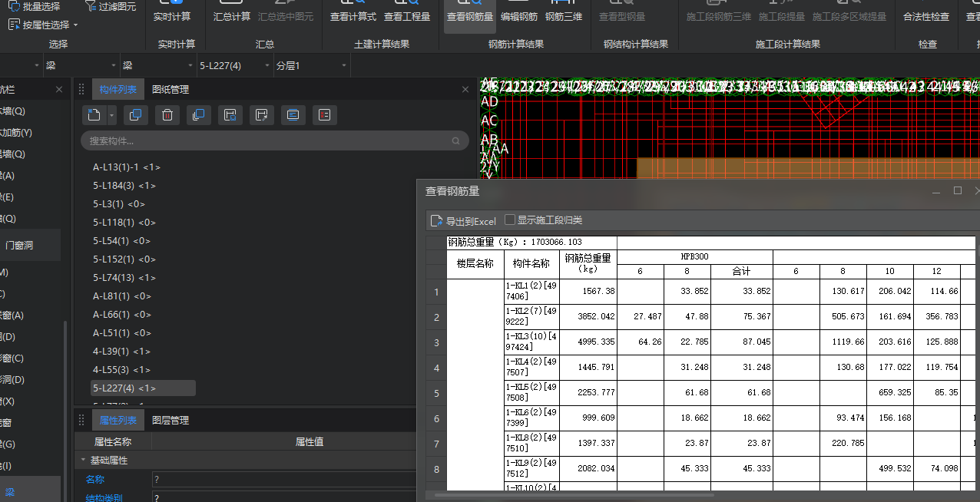This screenshot has width=980, height=502.
Task: Click 实时计算 realtime calculation button
Action: [172, 12]
